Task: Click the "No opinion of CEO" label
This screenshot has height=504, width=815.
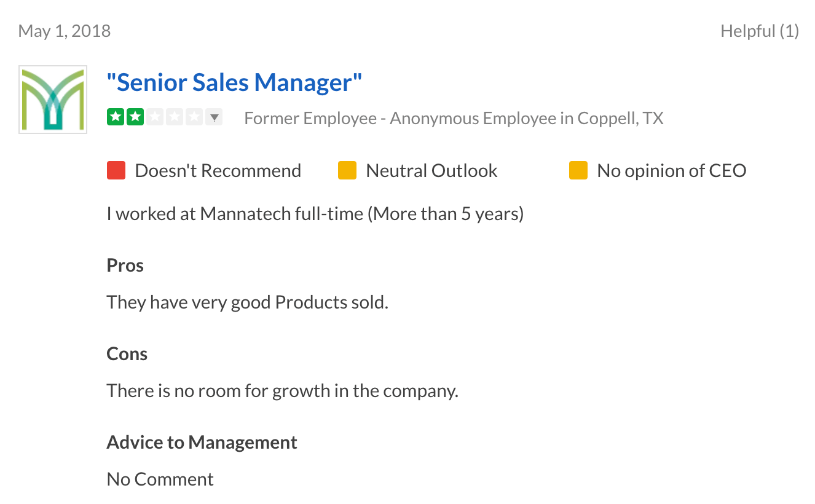Action: pos(672,170)
